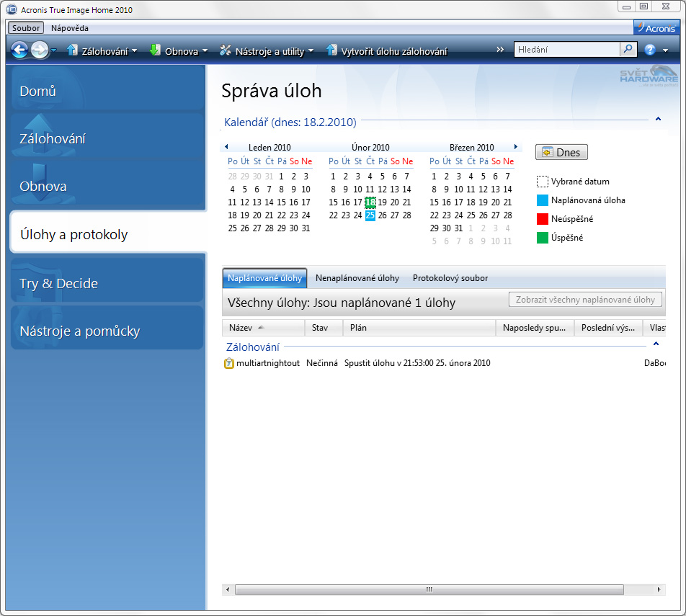The image size is (686, 616).
Task: Expand toolbar overflow double-chevron
Action: click(500, 50)
